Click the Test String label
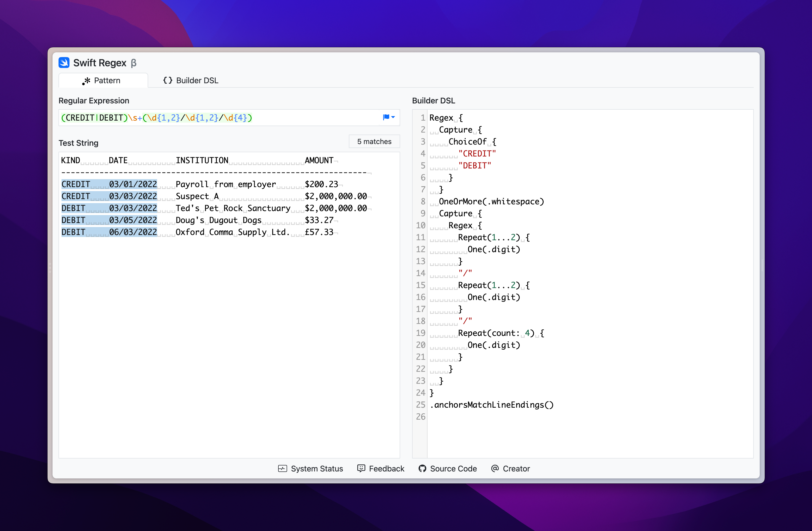Screen dimensions: 812x531 (x=78, y=143)
